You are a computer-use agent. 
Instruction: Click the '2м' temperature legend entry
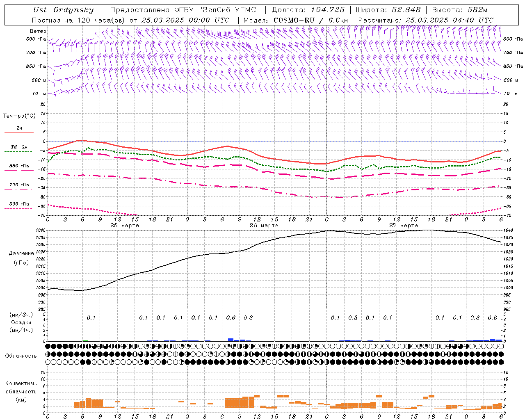[19, 128]
